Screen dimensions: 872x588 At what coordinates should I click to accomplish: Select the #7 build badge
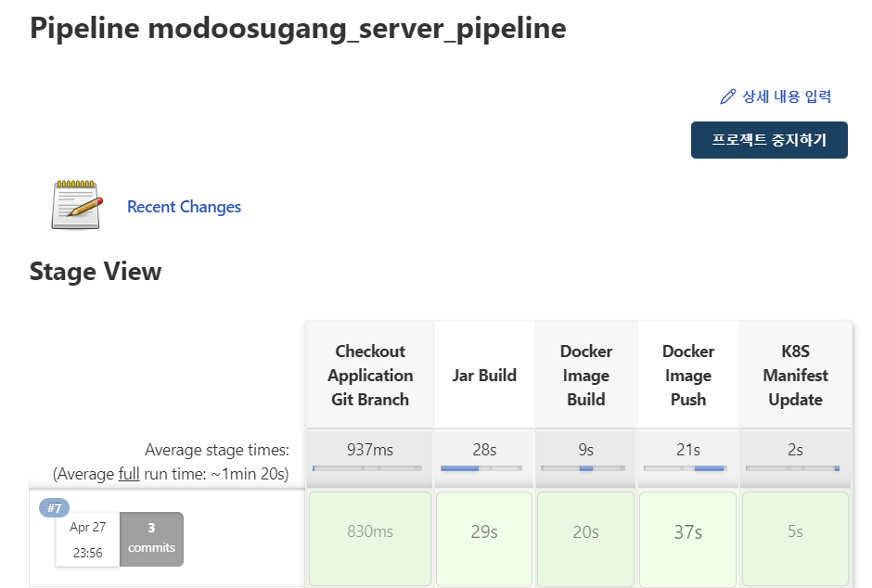click(x=54, y=508)
